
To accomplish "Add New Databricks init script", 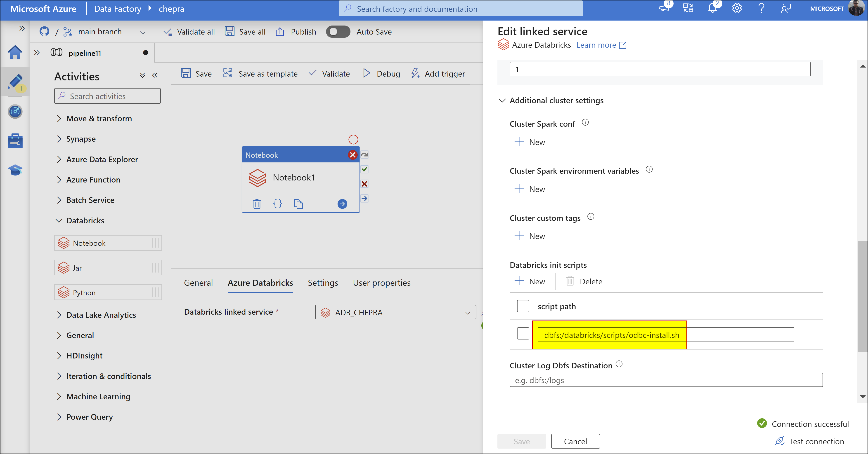I will click(x=530, y=281).
